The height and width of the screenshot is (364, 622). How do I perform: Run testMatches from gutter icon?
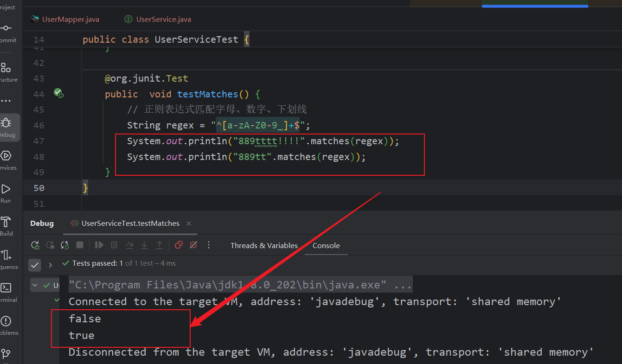pos(58,94)
